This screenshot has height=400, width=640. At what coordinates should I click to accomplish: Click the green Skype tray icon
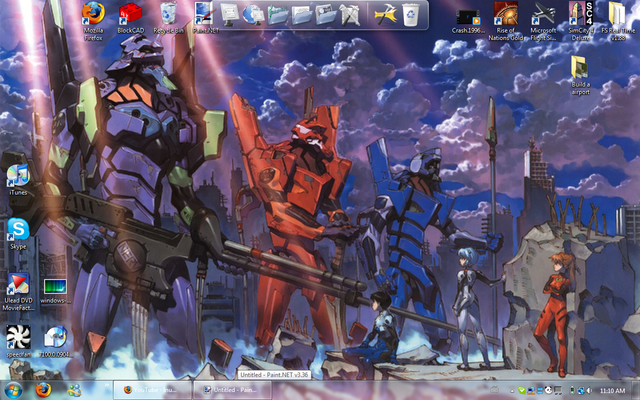coord(522,390)
